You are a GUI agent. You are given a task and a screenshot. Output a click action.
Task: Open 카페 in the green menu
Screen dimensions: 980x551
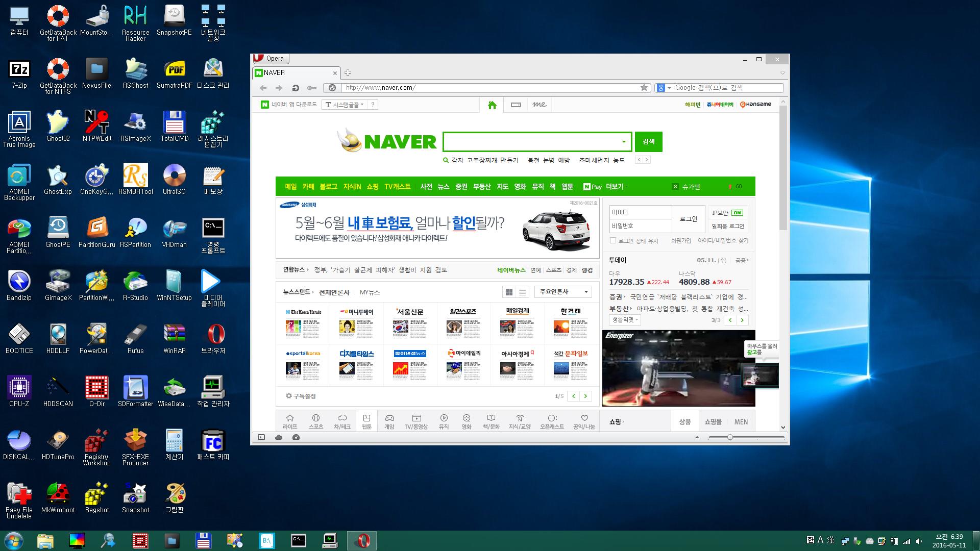308,187
